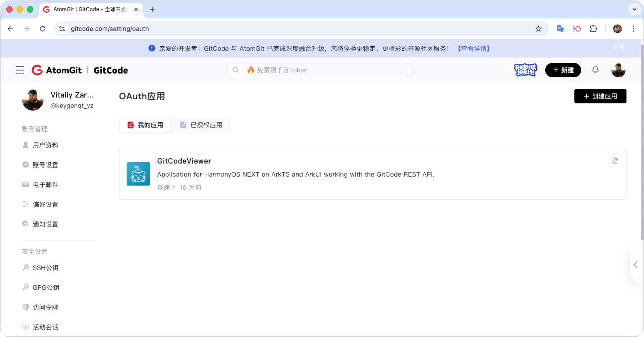
Task: Open the Chrome profile avatar
Action: pos(618,29)
